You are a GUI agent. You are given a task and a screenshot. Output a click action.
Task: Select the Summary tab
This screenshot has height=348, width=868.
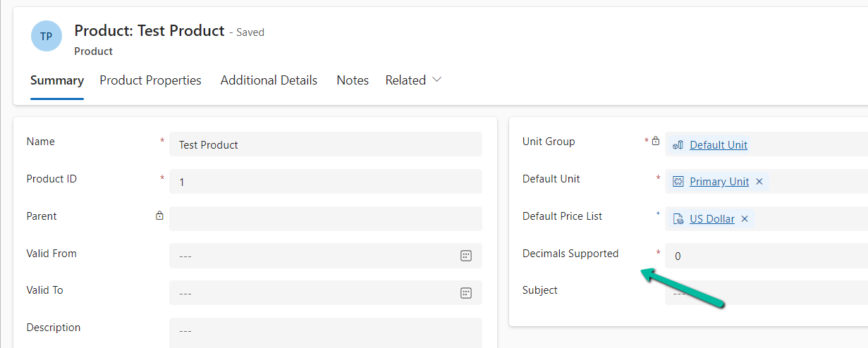pyautogui.click(x=57, y=80)
